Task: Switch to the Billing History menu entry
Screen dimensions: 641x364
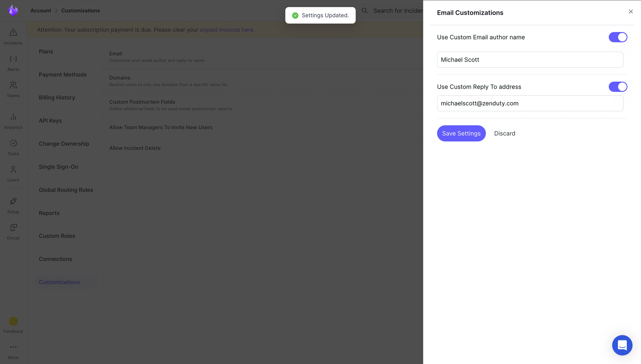Action: point(57,97)
